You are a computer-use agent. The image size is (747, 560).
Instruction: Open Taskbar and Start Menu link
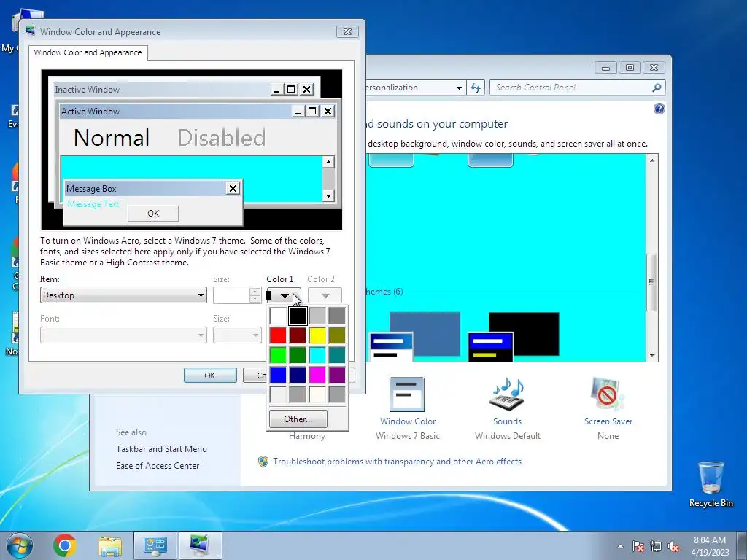tap(161, 449)
